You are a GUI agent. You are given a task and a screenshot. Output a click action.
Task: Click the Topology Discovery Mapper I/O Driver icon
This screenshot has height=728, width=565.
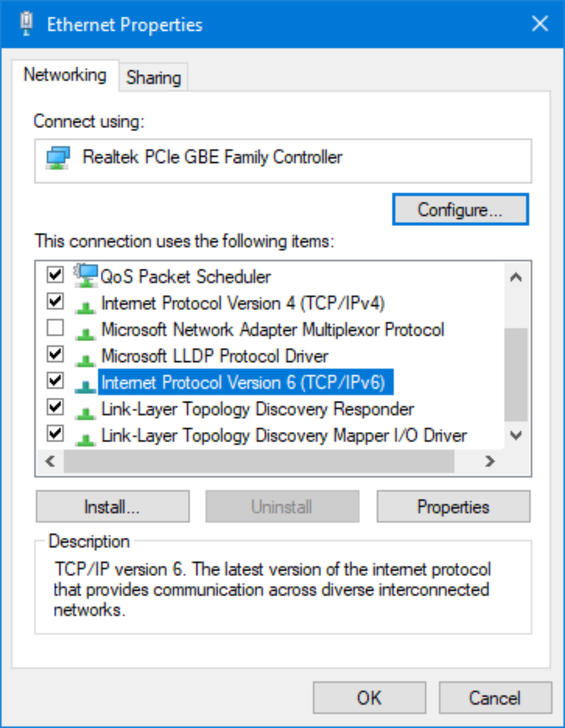pyautogui.click(x=85, y=439)
